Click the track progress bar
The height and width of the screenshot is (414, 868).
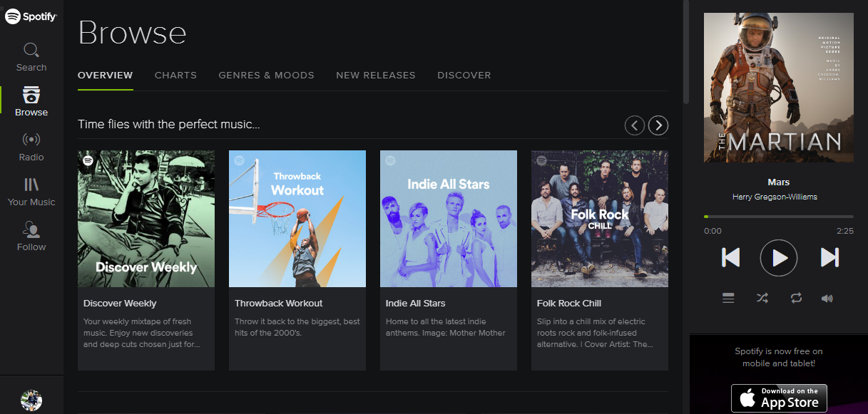[x=779, y=217]
